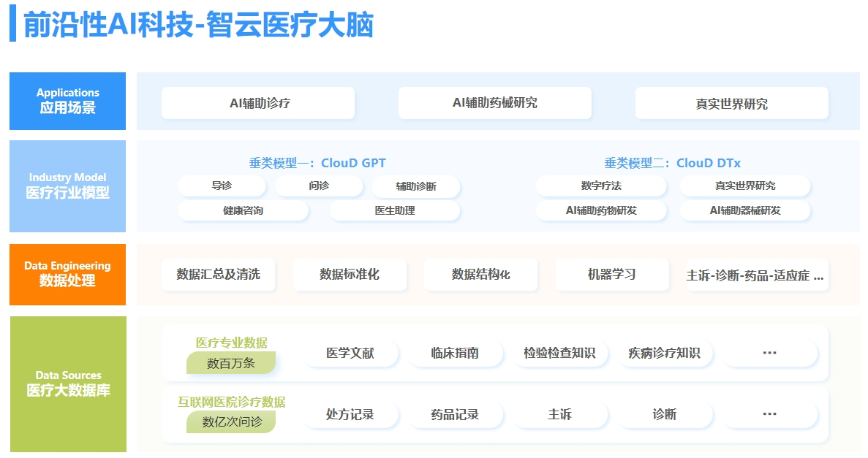The width and height of the screenshot is (868, 458).
Task: Click the 垂类模型二：ClouD DTx heading
Action: point(673,163)
